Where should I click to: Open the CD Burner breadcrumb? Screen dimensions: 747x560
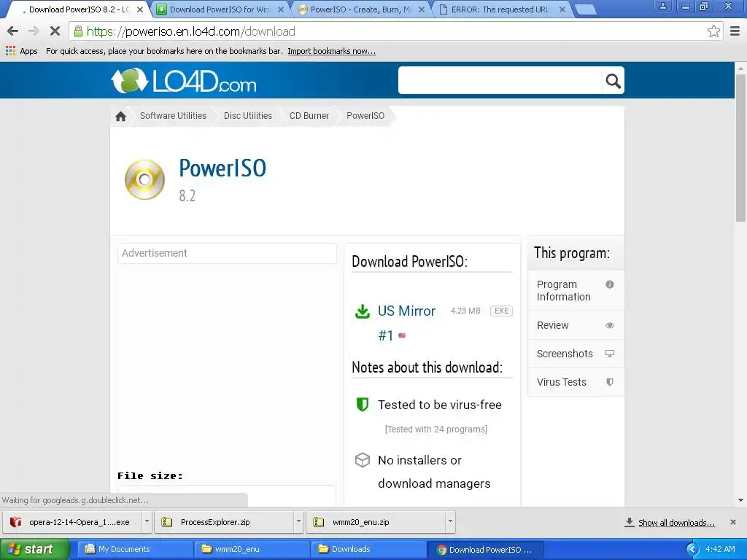pyautogui.click(x=309, y=116)
